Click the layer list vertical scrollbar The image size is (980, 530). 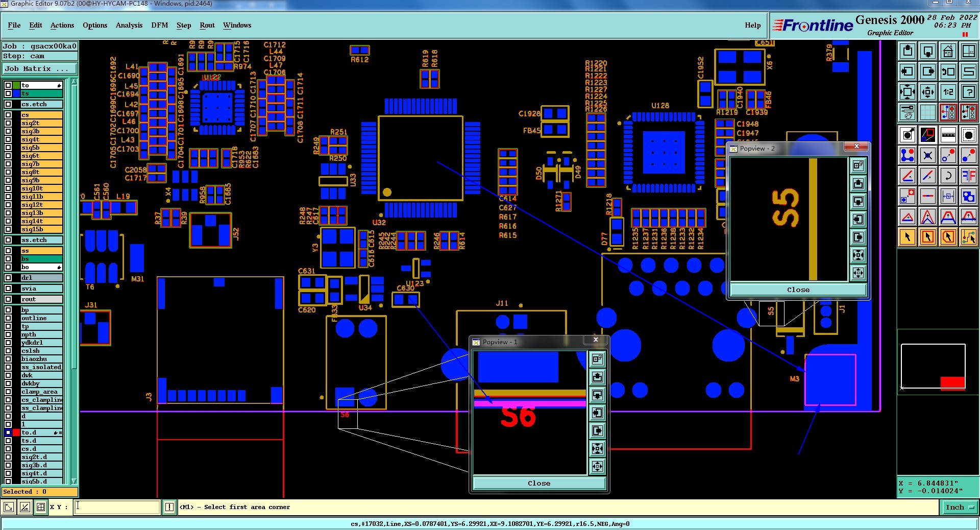[74, 281]
